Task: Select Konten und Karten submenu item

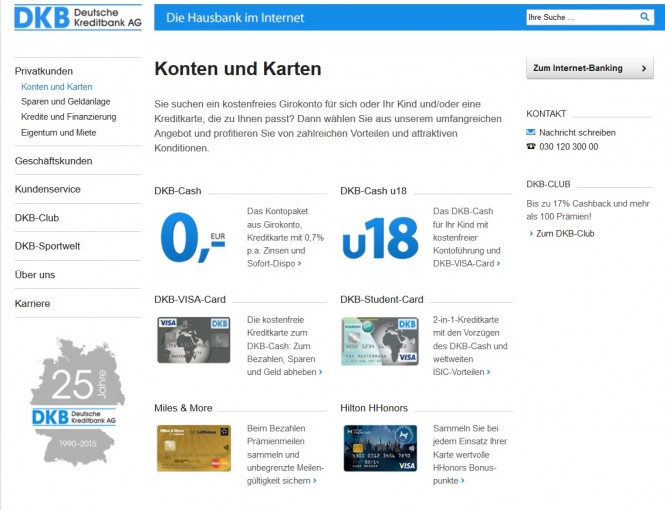Action: 56,87
